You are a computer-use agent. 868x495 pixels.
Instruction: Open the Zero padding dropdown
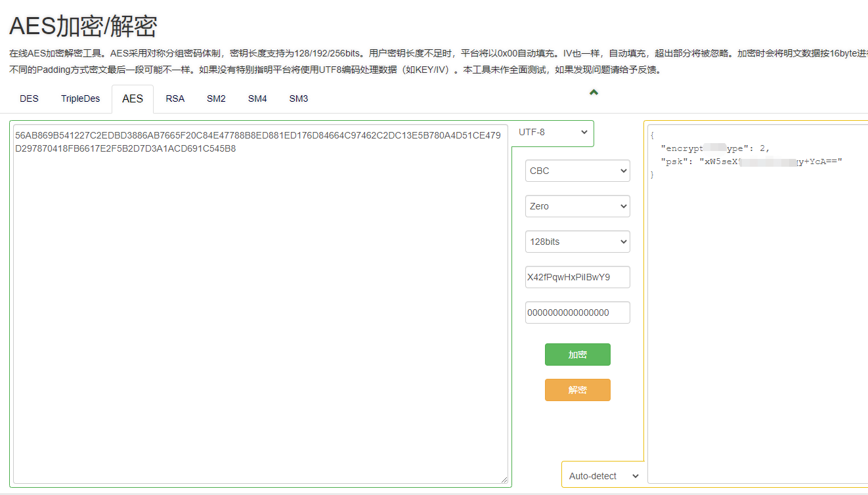pos(578,206)
